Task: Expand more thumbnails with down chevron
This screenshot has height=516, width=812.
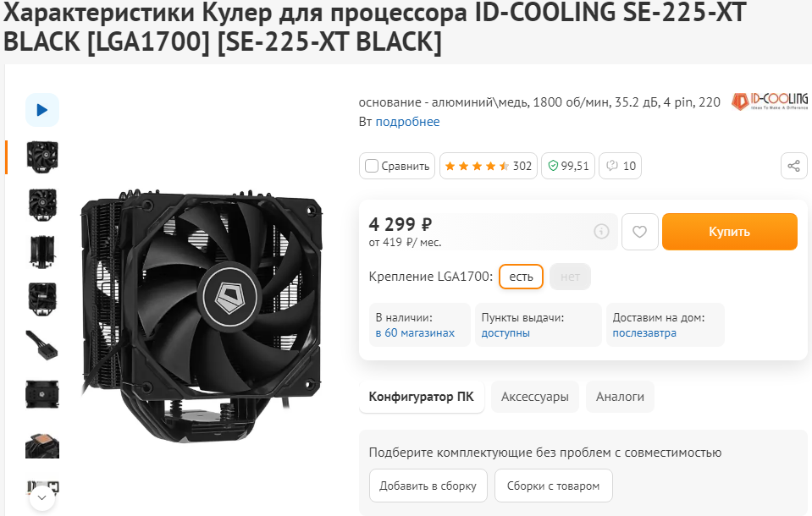Action: tap(42, 498)
